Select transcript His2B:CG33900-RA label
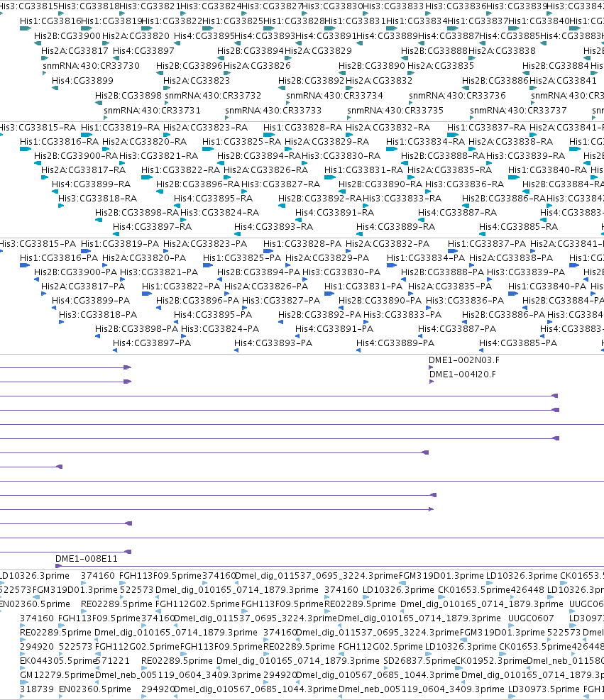This screenshot has width=604, height=700. click(x=76, y=156)
